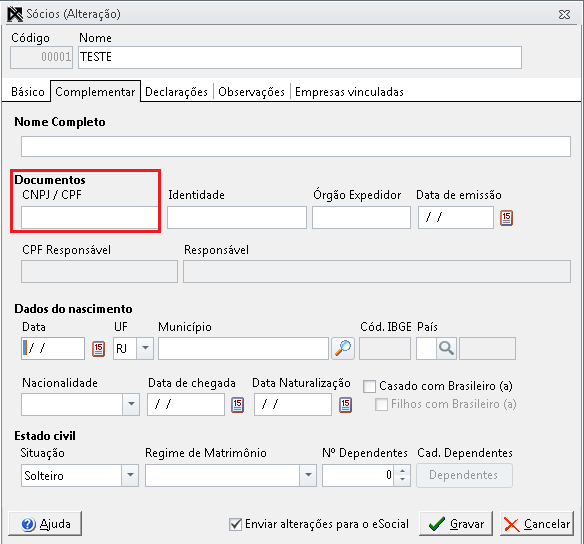Toggle Casado com Brasileiro (a) checkbox
Screen dimensions: 584x544
[x=369, y=386]
